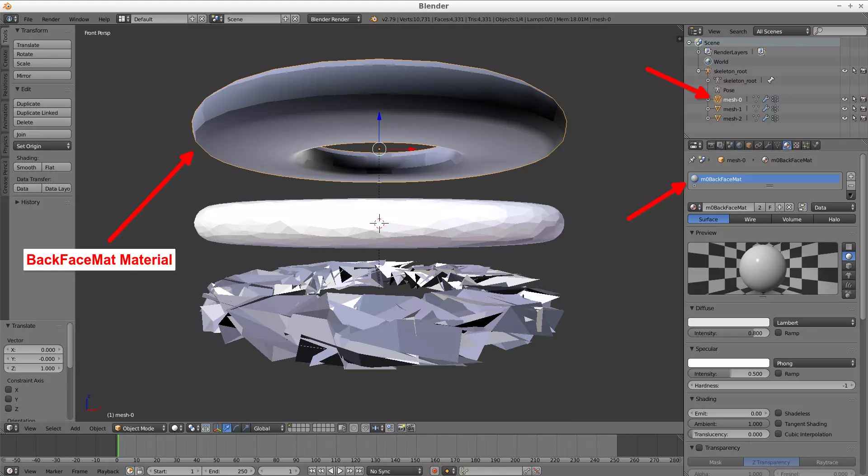Image resolution: width=868 pixels, height=476 pixels.
Task: Jump to timeline start frame button
Action: (x=312, y=471)
